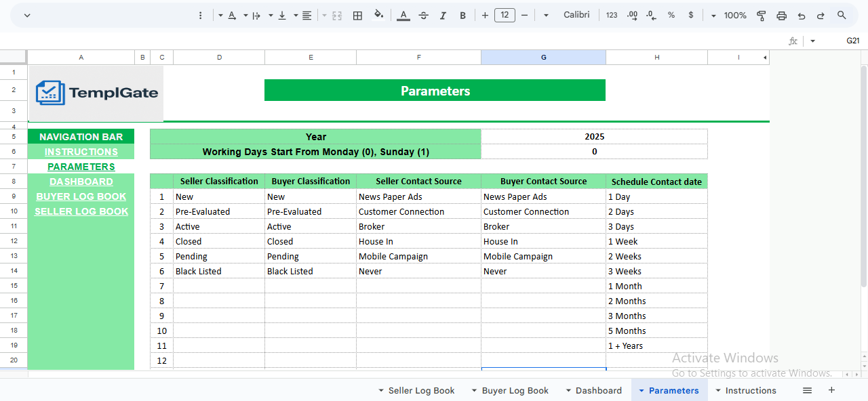Add a new sheet with plus
Image resolution: width=868 pixels, height=401 pixels.
pos(831,390)
